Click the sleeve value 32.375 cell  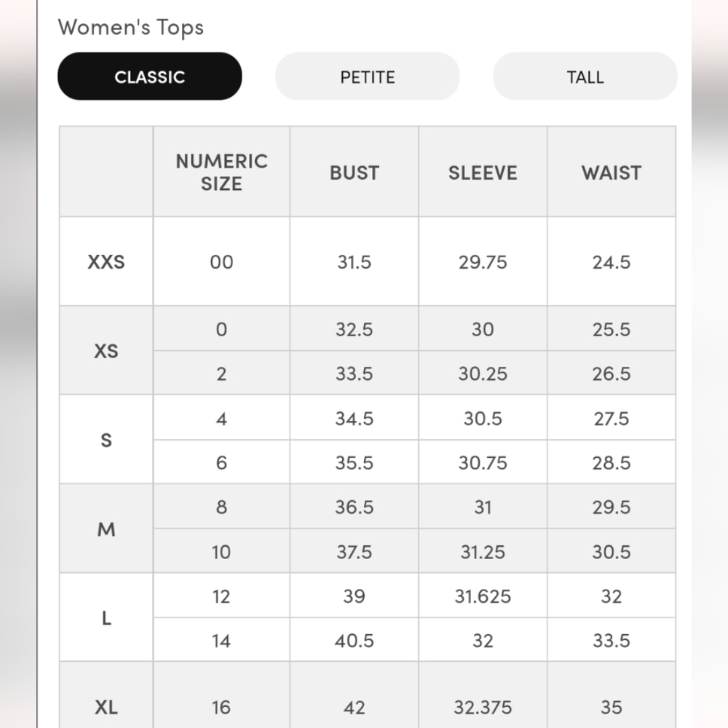coord(483,707)
